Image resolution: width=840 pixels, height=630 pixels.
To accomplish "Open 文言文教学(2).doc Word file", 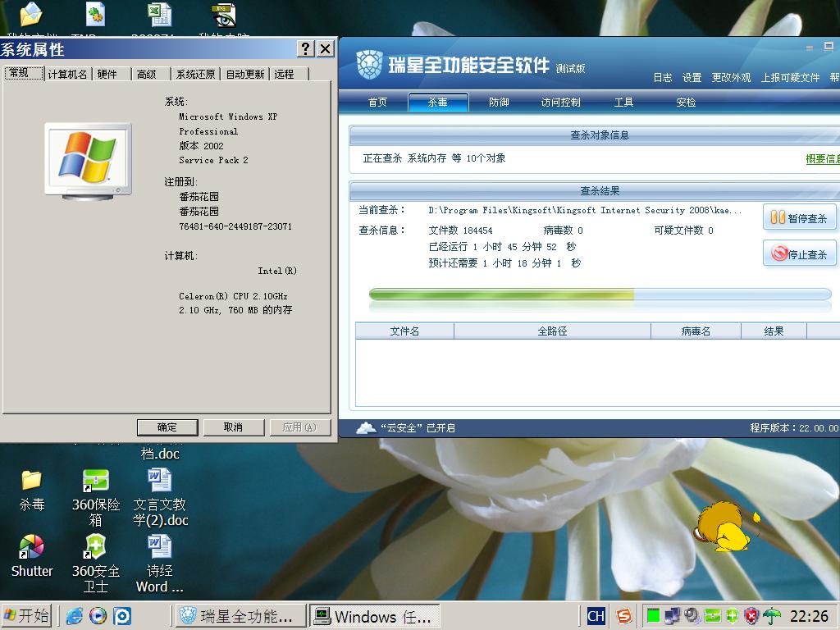I will coord(160,481).
